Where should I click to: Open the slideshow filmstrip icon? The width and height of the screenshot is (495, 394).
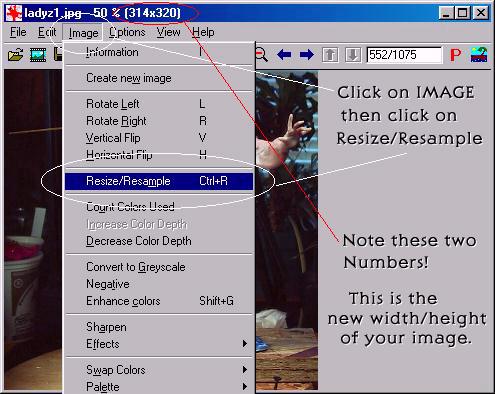point(38,54)
